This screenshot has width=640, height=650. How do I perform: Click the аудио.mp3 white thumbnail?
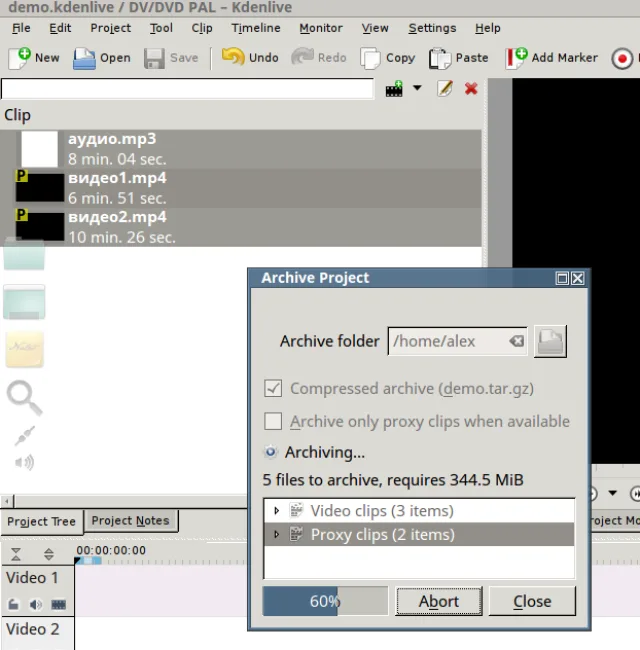pyautogui.click(x=39, y=149)
